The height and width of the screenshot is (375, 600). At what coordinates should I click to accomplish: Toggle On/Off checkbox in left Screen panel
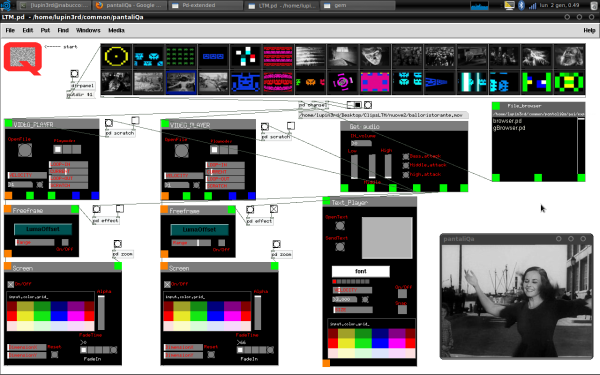(11, 284)
